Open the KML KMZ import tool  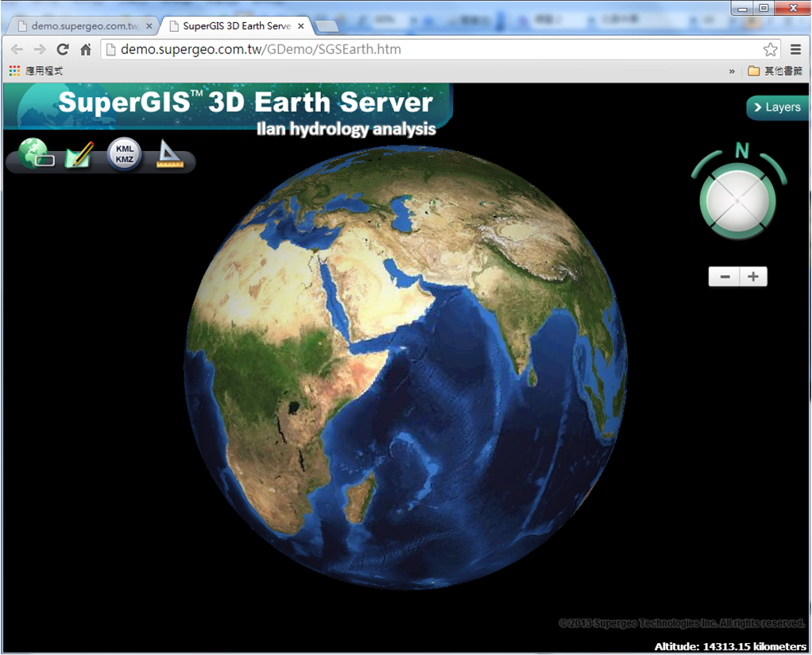pos(124,154)
